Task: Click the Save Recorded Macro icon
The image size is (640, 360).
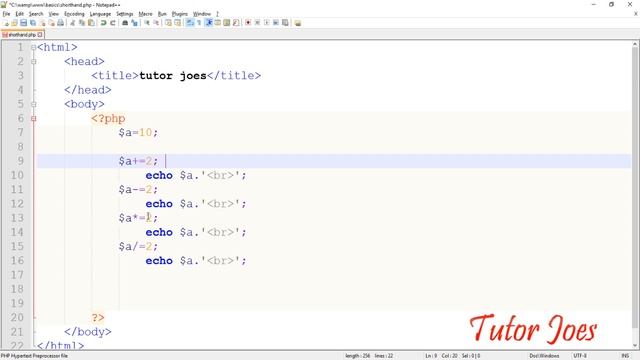Action: (285, 23)
